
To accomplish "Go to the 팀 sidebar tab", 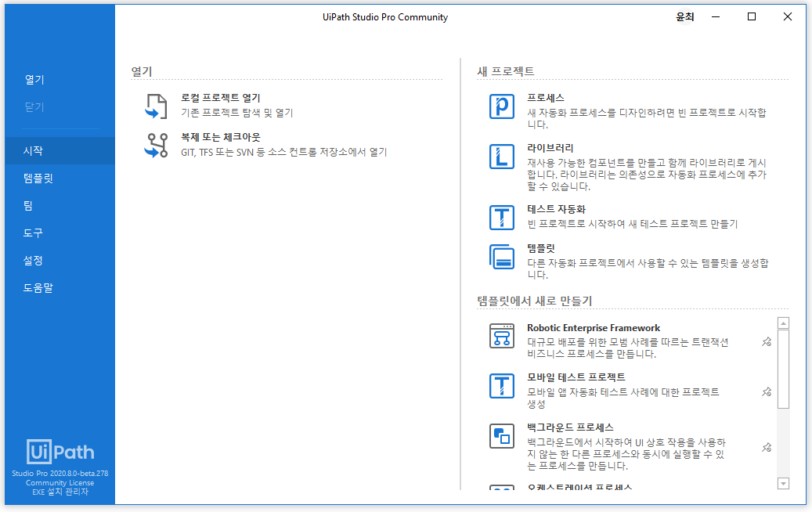I will pyautogui.click(x=60, y=206).
